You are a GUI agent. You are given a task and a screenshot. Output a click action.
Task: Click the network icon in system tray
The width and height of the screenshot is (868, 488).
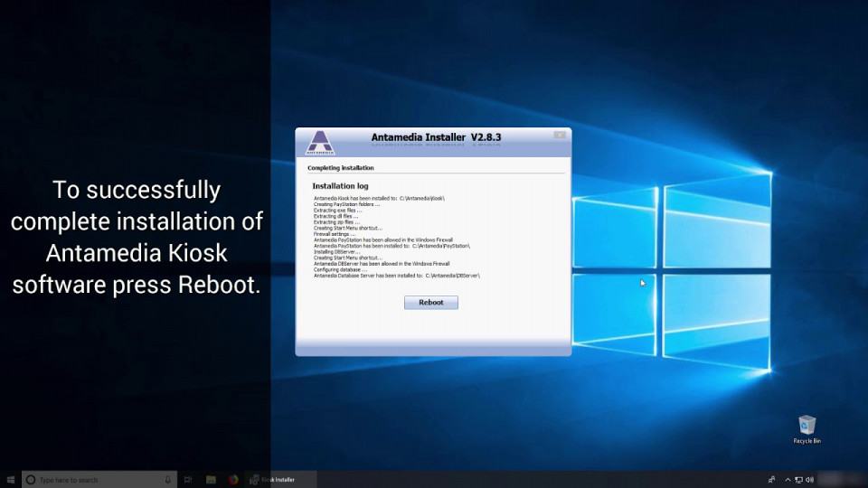(x=798, y=480)
